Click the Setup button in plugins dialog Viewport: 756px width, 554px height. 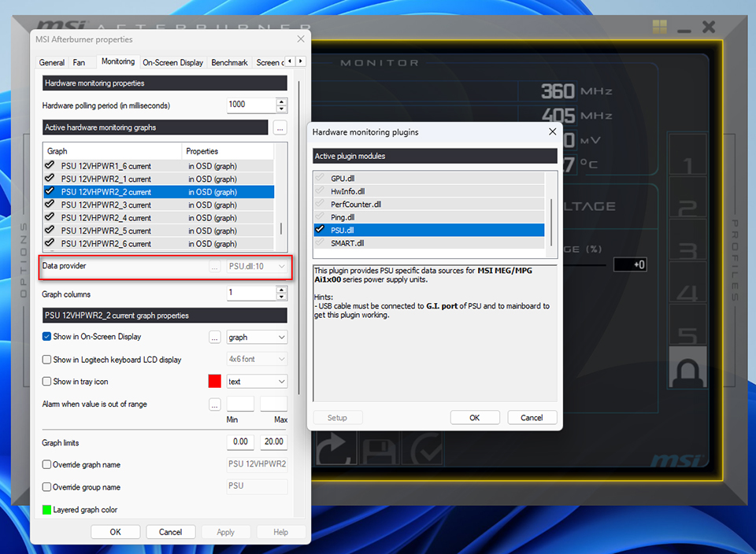click(337, 417)
